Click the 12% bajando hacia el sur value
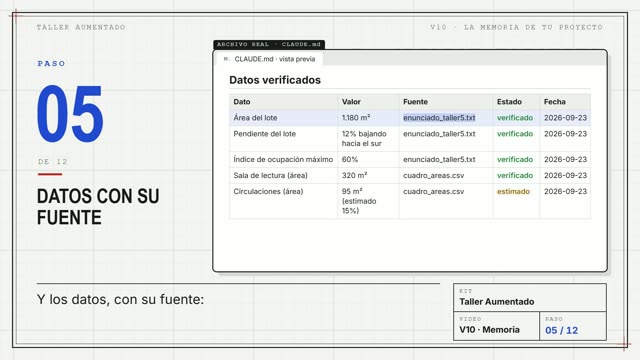640x360 pixels. pos(364,138)
